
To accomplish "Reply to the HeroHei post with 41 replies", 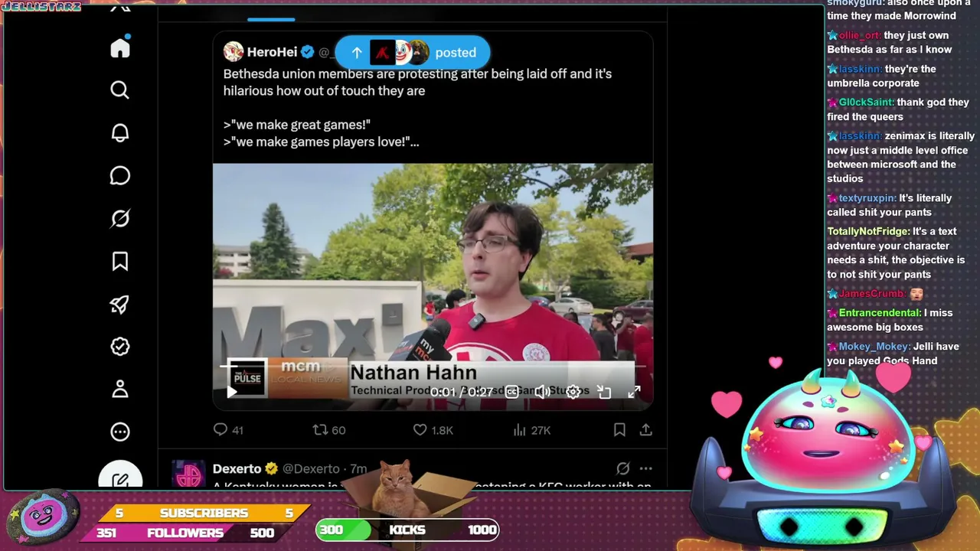I will coord(228,430).
